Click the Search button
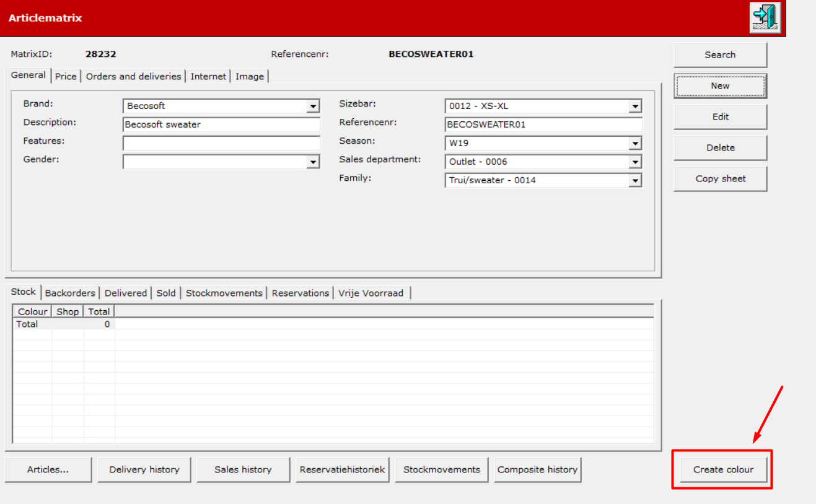Viewport: 816px width, 504px height. (x=720, y=54)
